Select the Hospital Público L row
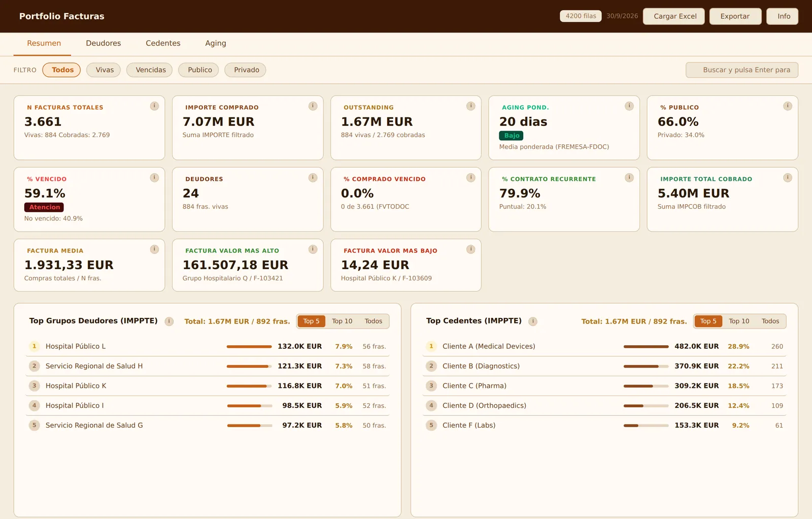This screenshot has width=812, height=519. tap(207, 346)
